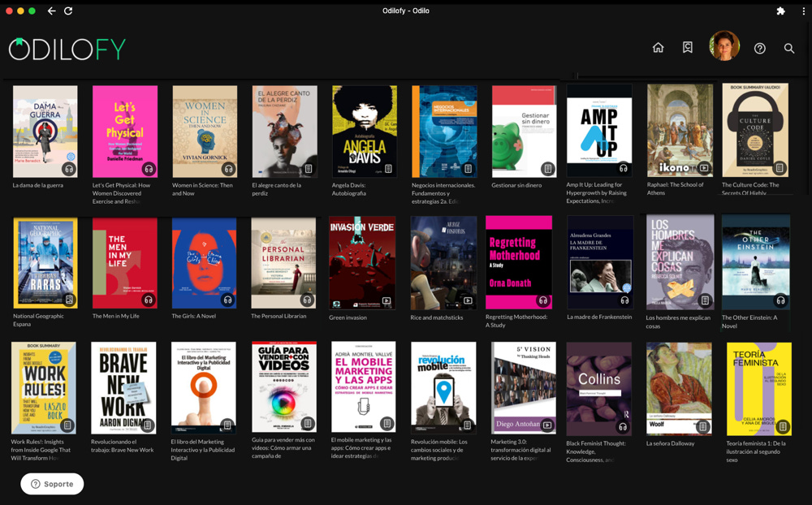Click the Odilofy logo
This screenshot has width=812, height=505.
67,50
